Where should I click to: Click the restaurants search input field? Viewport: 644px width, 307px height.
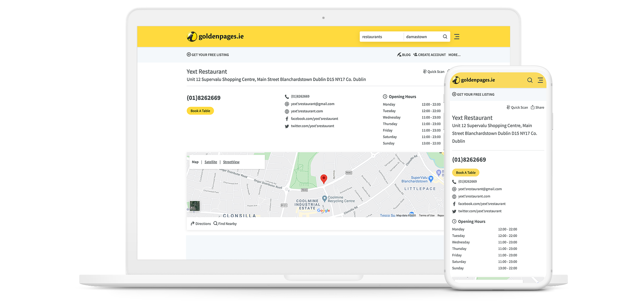[x=381, y=37]
